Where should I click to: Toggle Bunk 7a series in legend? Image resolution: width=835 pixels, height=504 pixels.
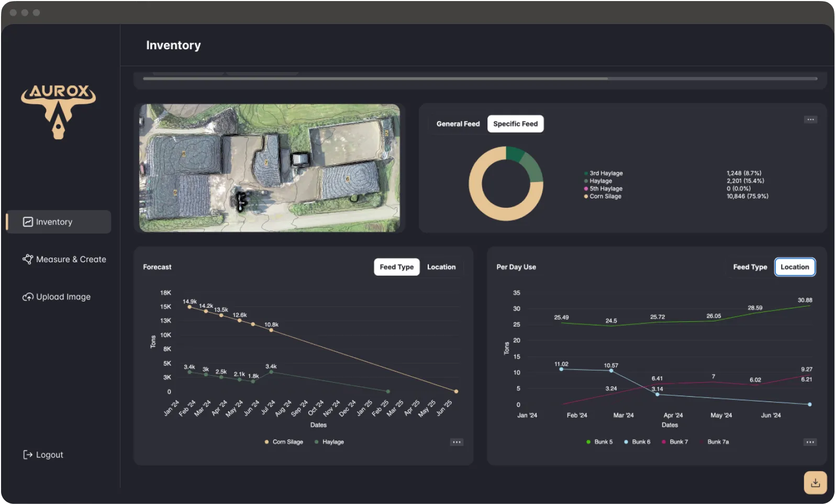click(x=715, y=442)
